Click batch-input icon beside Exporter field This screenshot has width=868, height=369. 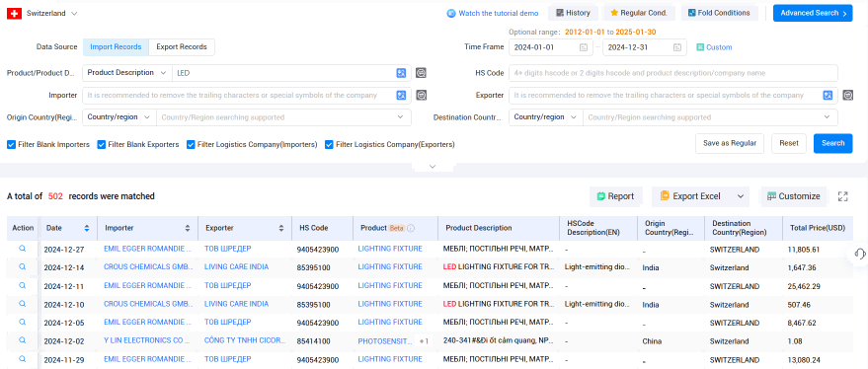click(x=847, y=95)
